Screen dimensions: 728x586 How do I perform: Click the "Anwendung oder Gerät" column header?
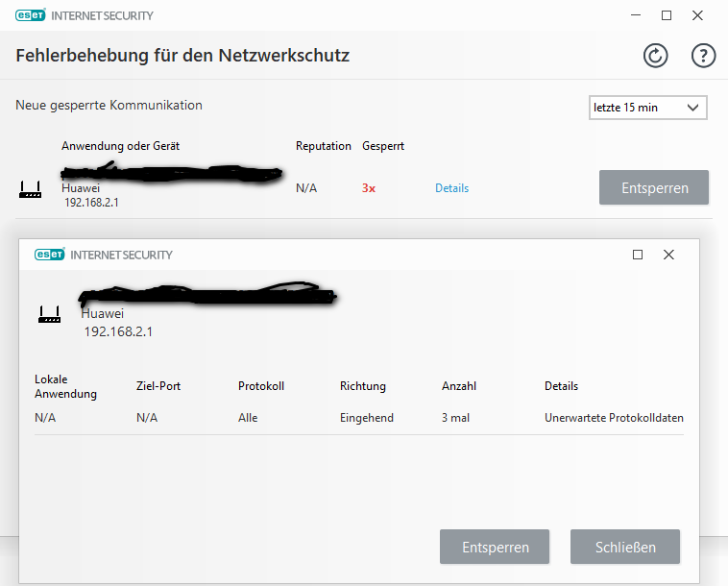pyautogui.click(x=120, y=146)
